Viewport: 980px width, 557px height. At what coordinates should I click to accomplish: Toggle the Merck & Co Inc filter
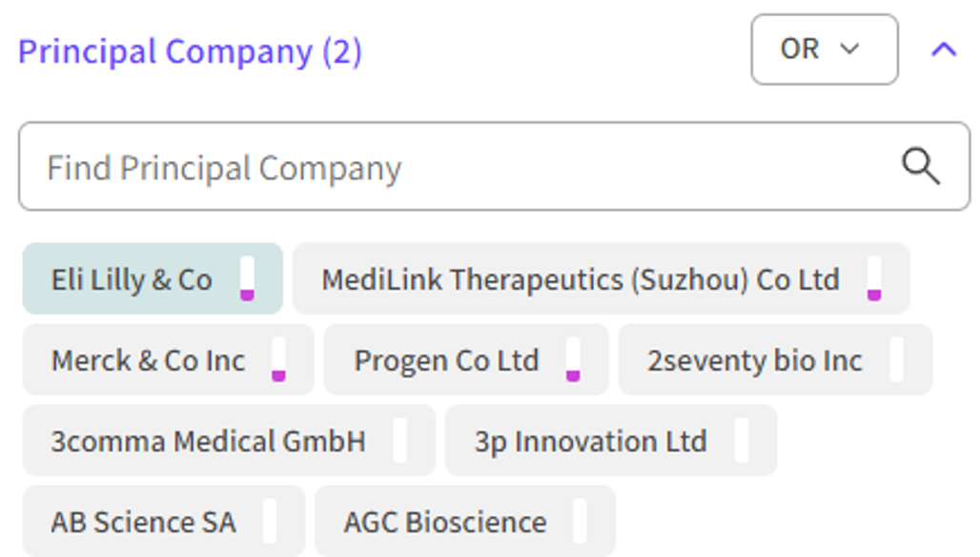148,361
